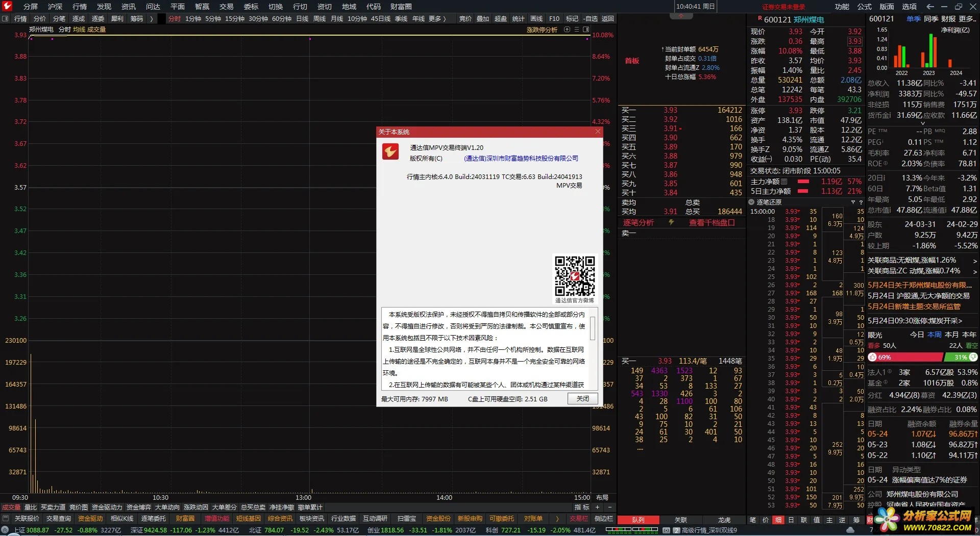
Task: Expand the 关联商品:无烟煤 row arrow
Action: click(974, 261)
